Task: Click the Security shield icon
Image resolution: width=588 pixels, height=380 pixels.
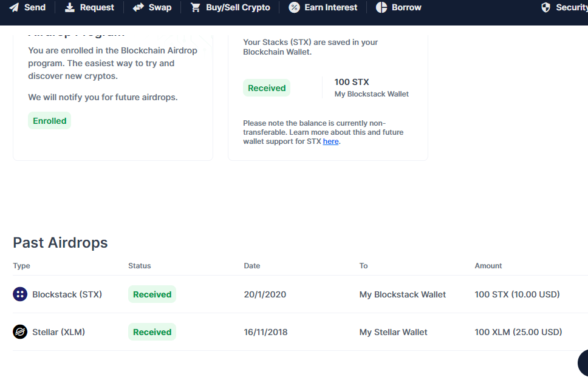Action: click(x=545, y=7)
